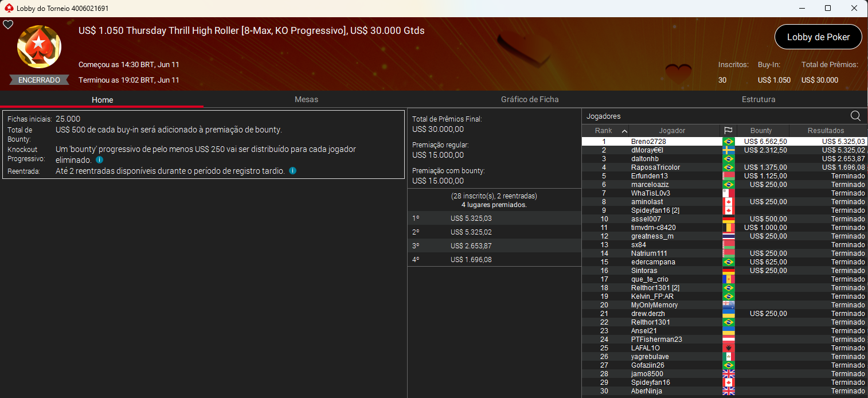Click the flag of que_te_crio

(x=729, y=279)
